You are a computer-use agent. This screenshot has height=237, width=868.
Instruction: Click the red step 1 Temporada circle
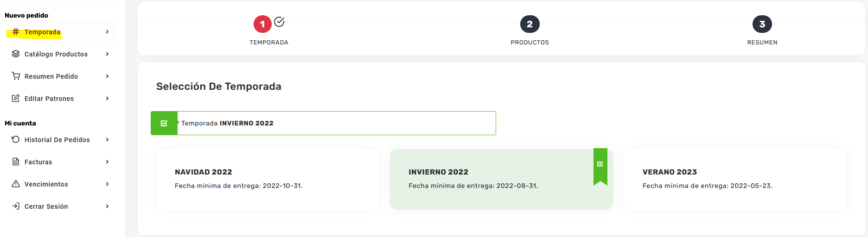pos(262,24)
